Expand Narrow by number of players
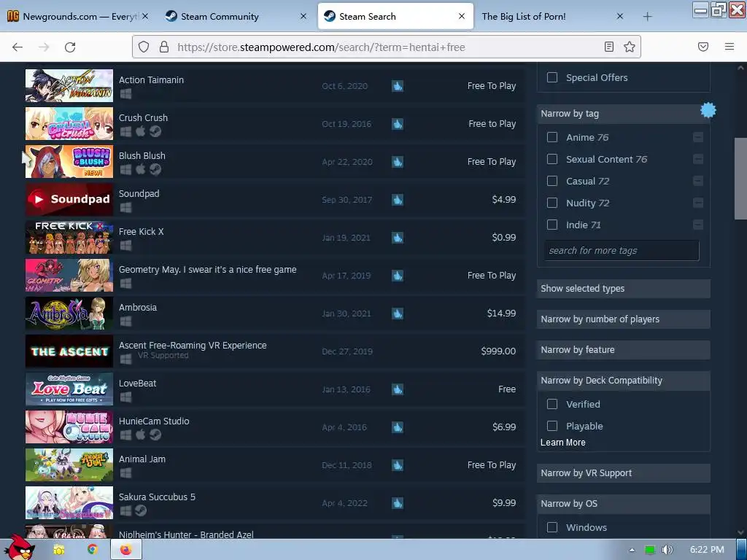Screen dimensions: 747x560 (623, 319)
